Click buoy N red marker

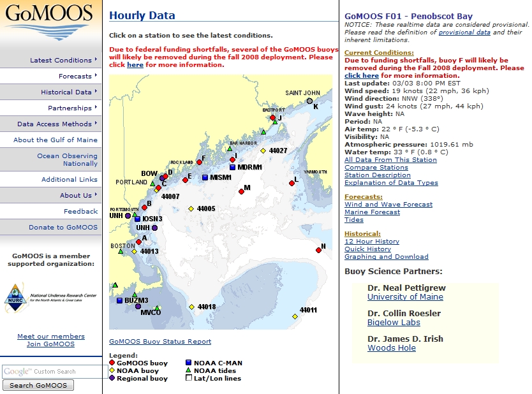(x=318, y=250)
